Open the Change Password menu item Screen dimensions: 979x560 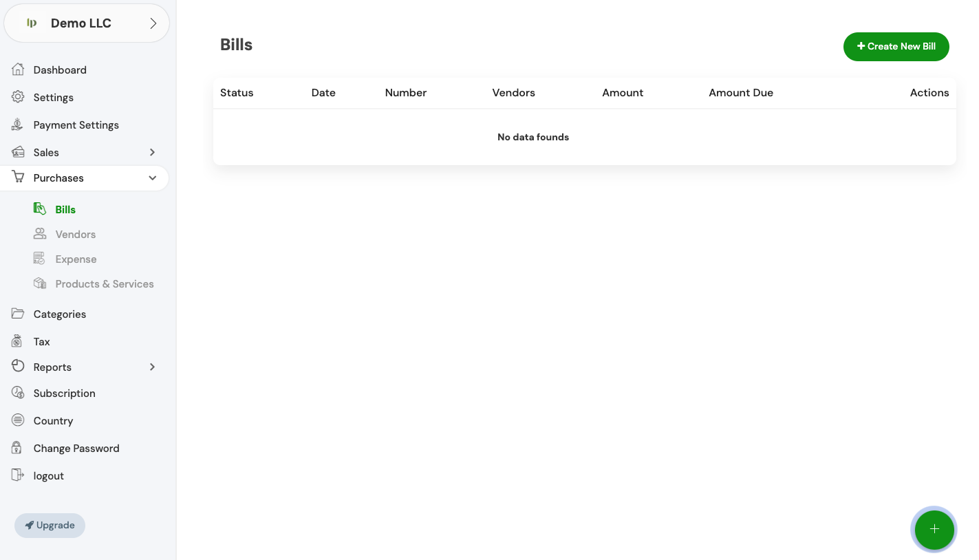point(76,448)
